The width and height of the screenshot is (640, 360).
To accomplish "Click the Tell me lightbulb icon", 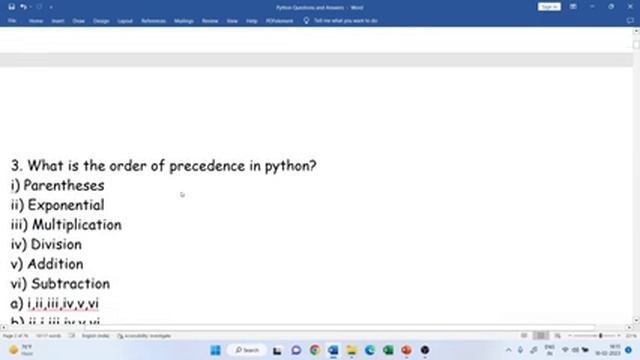I will pyautogui.click(x=306, y=20).
